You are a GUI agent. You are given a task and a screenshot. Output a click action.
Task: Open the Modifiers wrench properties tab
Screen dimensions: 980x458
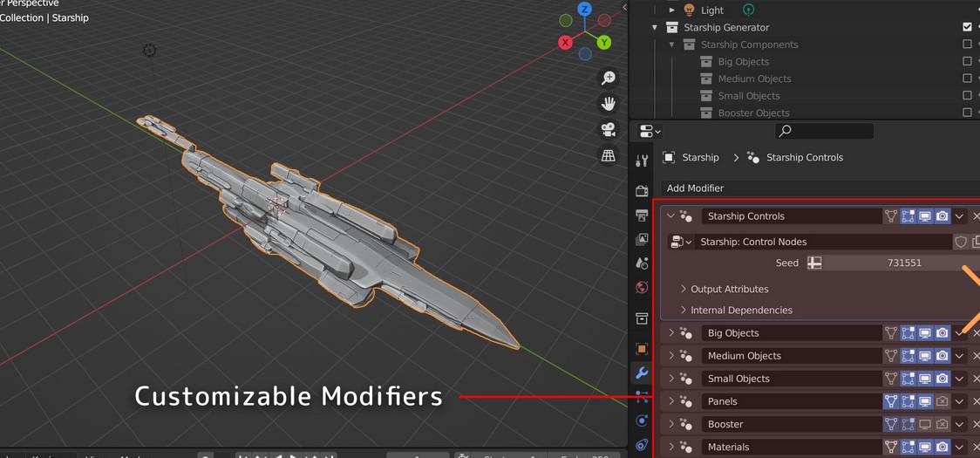click(x=642, y=373)
